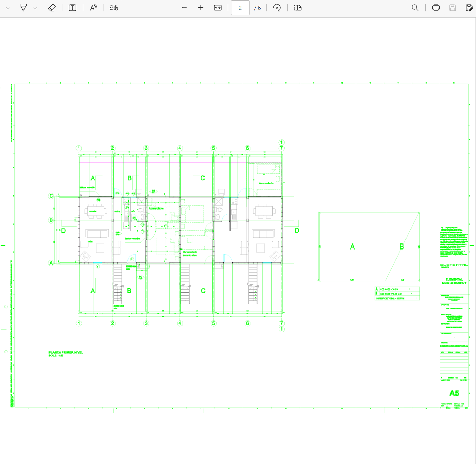Choose the Add text tool
This screenshot has height=464, width=476.
coord(73,8)
